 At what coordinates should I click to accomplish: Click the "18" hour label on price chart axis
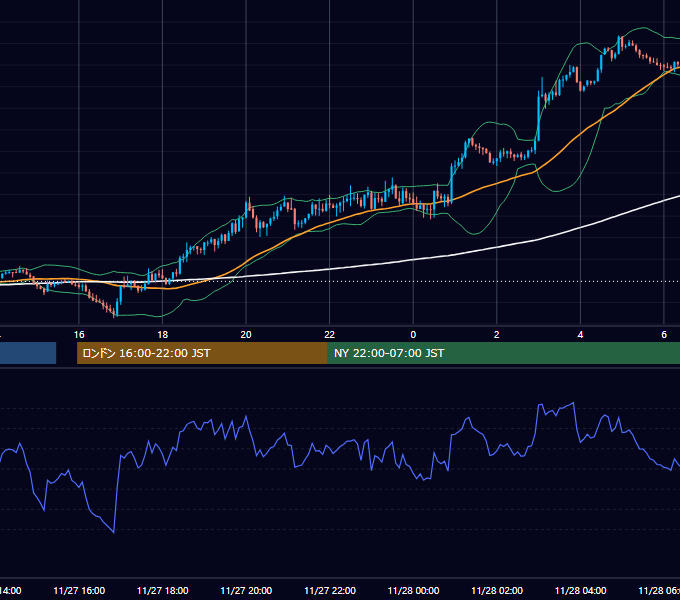tap(163, 335)
